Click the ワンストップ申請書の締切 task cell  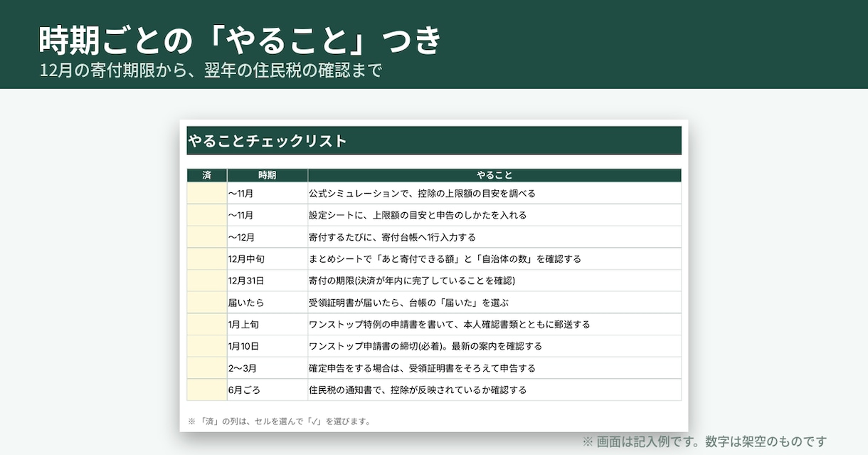point(494,346)
